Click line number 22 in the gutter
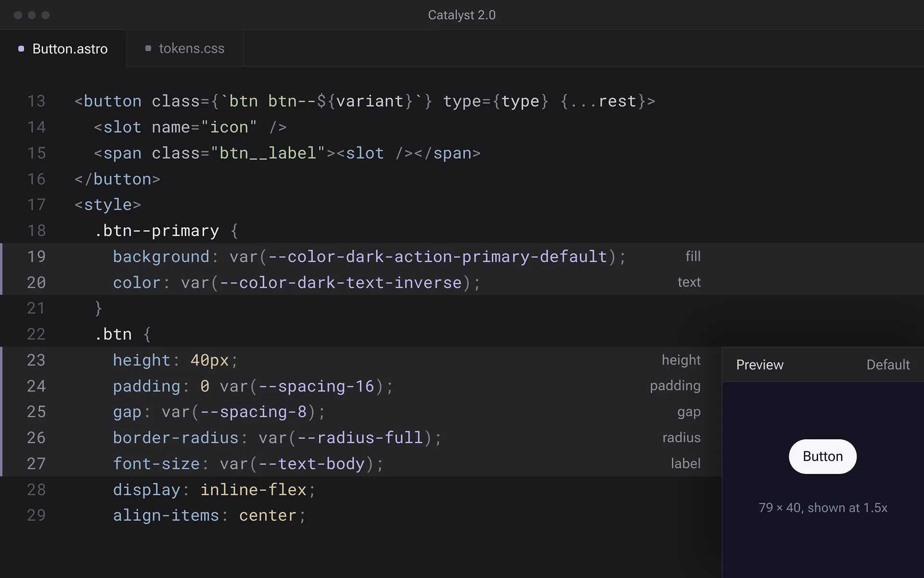 click(36, 334)
